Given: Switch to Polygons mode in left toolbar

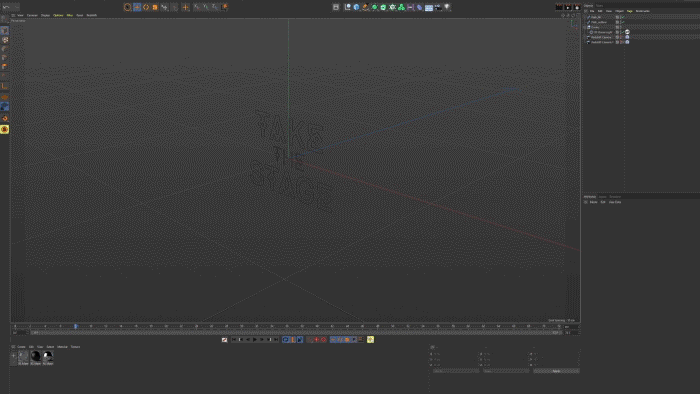Looking at the screenshot, I should 4,66.
